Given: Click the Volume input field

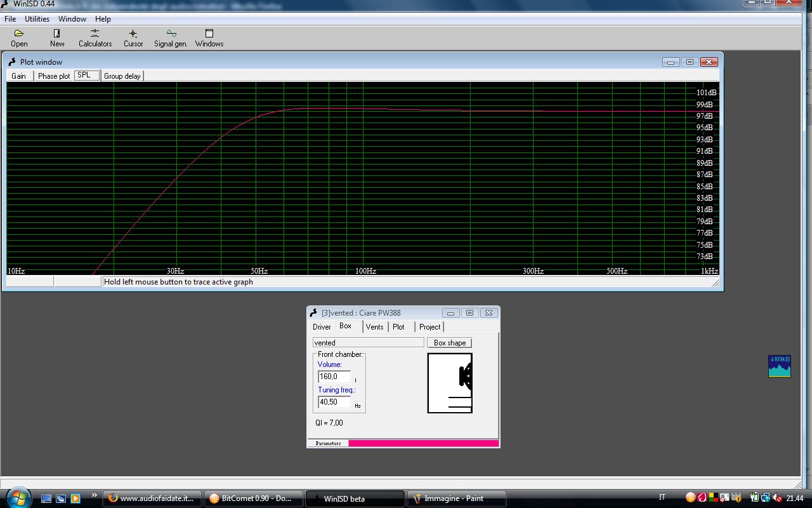Looking at the screenshot, I should 334,377.
